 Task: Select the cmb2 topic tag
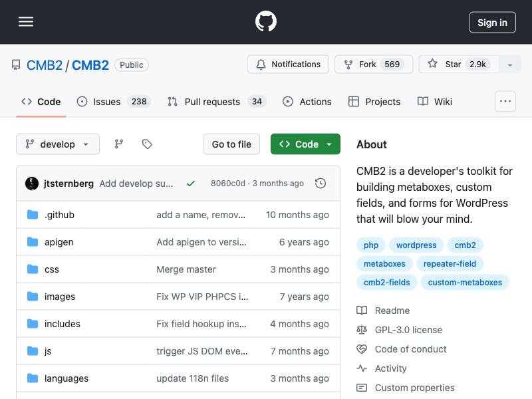click(x=465, y=245)
